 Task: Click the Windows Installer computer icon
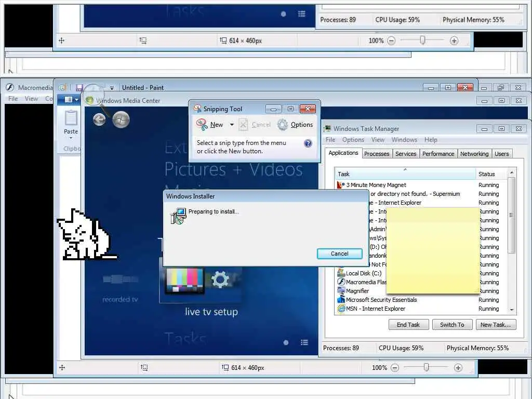click(x=178, y=216)
